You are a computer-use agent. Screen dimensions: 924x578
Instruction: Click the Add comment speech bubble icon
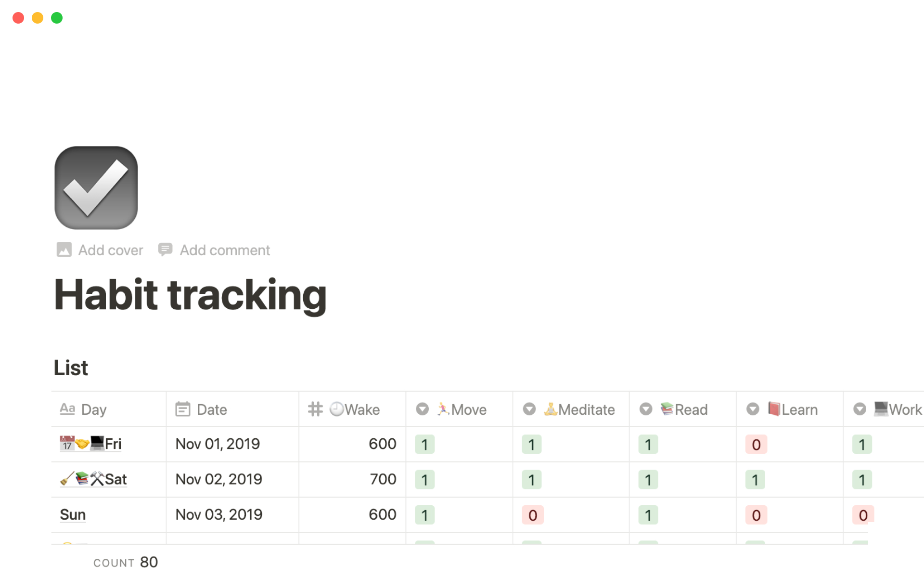click(165, 250)
